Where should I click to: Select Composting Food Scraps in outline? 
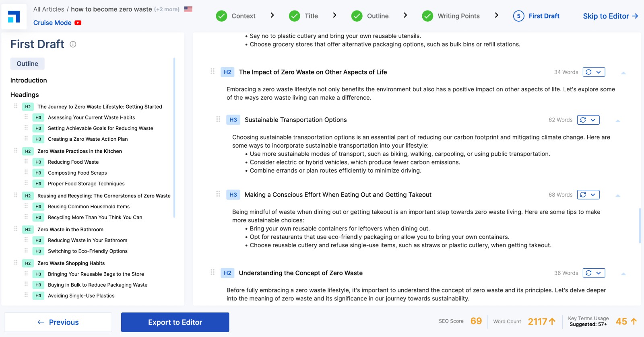tap(77, 173)
